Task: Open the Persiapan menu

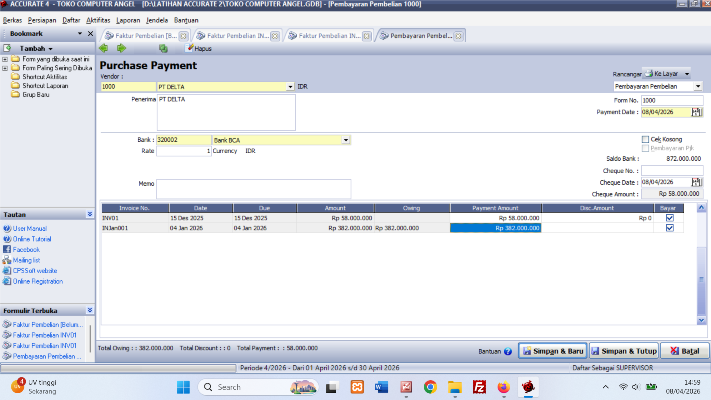Action: click(x=42, y=20)
